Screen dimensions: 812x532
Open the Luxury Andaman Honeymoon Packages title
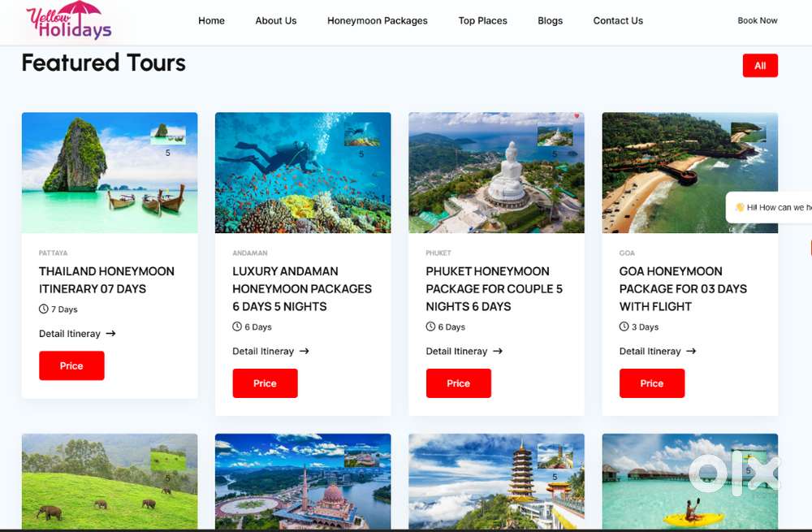[302, 288]
